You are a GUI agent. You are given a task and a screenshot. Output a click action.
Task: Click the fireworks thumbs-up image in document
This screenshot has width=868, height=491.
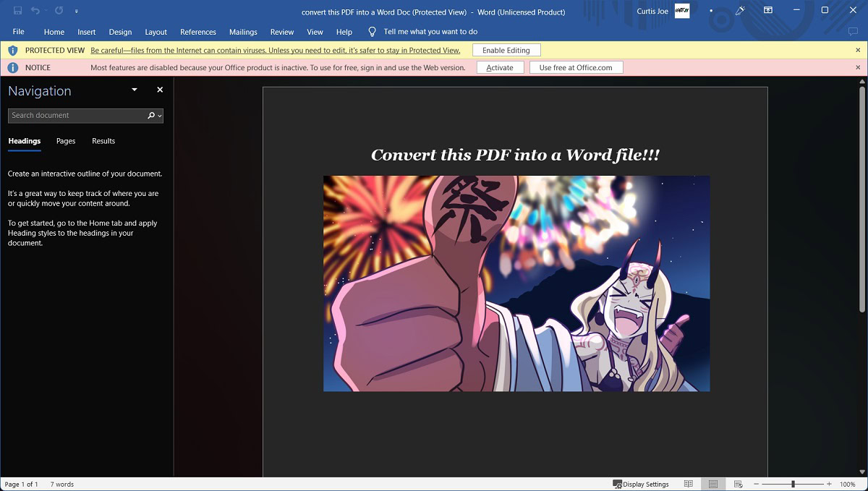(x=516, y=283)
